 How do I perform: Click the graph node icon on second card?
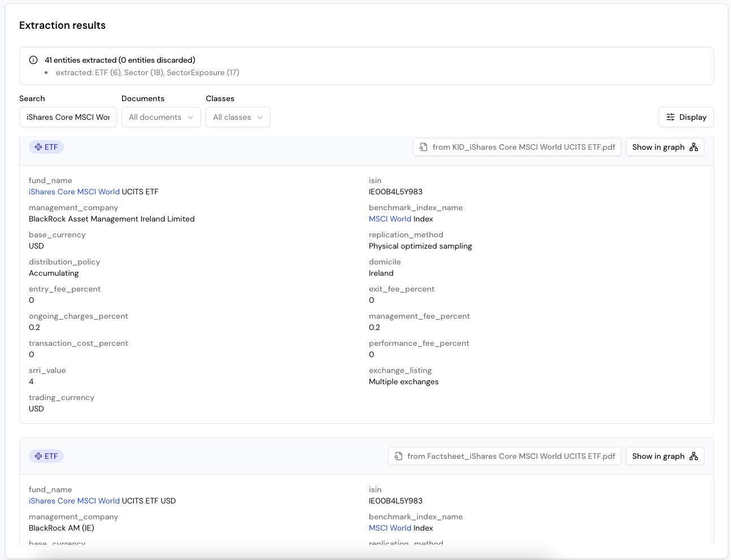pyautogui.click(x=694, y=456)
